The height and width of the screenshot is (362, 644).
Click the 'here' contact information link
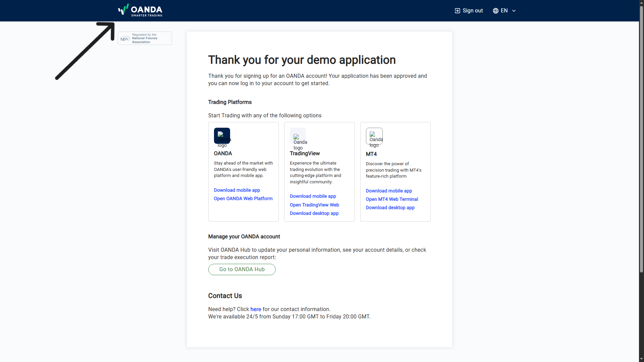pyautogui.click(x=256, y=309)
